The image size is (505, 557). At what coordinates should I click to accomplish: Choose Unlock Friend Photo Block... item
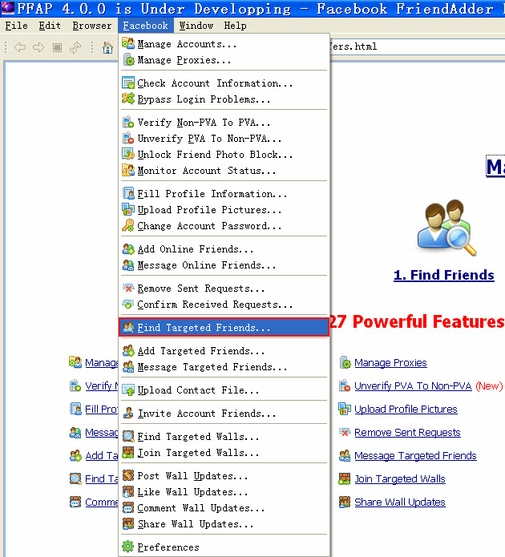point(224,155)
